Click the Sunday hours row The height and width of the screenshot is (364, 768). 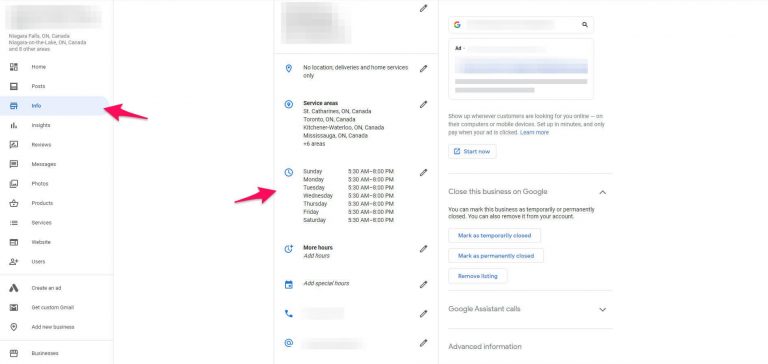point(348,171)
